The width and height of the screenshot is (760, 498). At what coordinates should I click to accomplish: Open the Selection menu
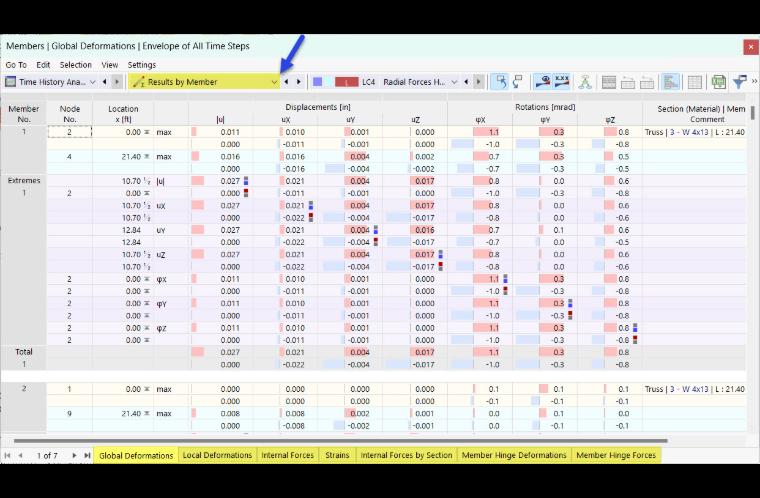(x=76, y=64)
